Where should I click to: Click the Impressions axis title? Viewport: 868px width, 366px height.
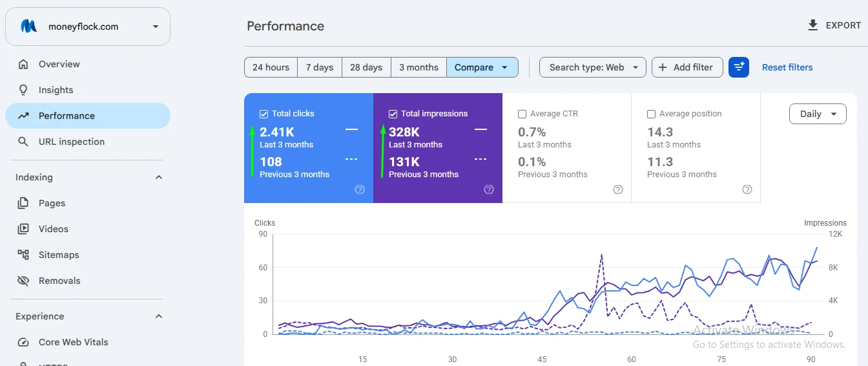[825, 223]
